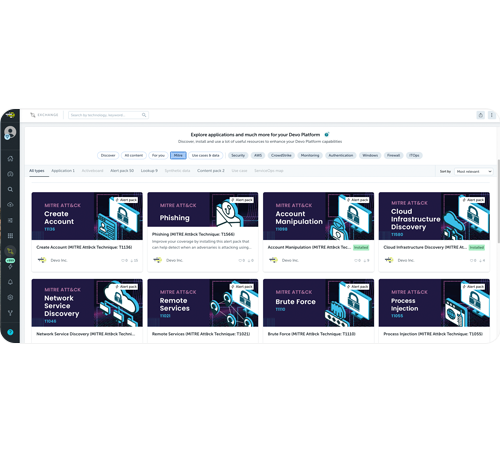Switch to the Alert pack 50 tab
This screenshot has height=452, width=500.
122,171
